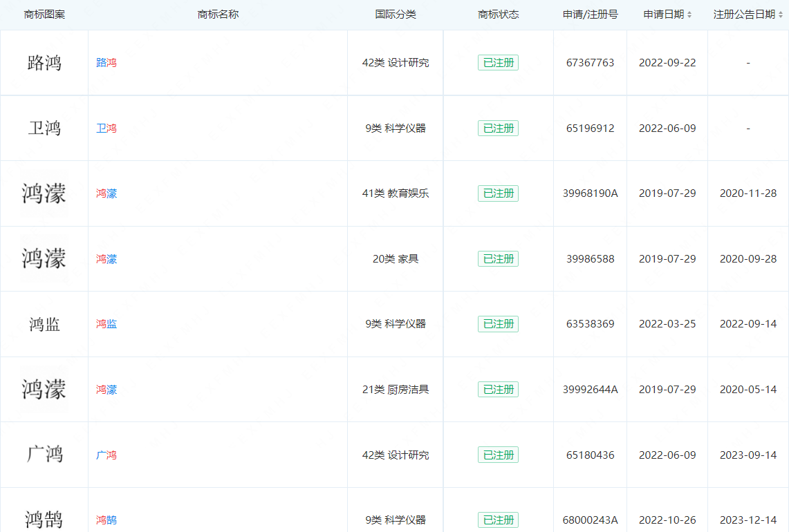Click announcement date 2023-12-14
Image resolution: width=789 pixels, height=532 pixels.
tap(748, 520)
